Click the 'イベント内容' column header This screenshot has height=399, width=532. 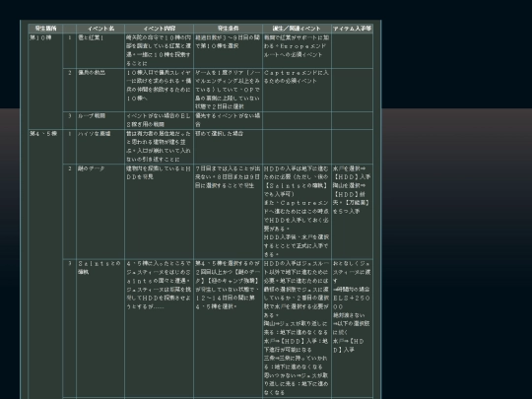click(x=160, y=29)
